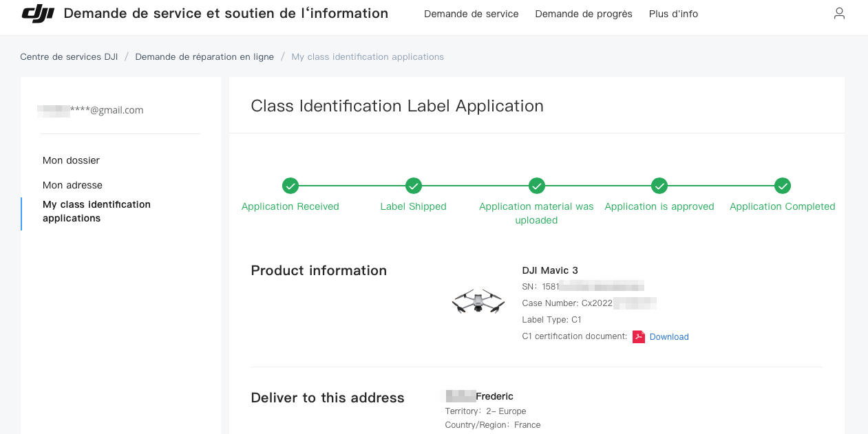Viewport: 868px width, 434px height.
Task: Click the Application Completed checkmark step
Action: (x=783, y=186)
